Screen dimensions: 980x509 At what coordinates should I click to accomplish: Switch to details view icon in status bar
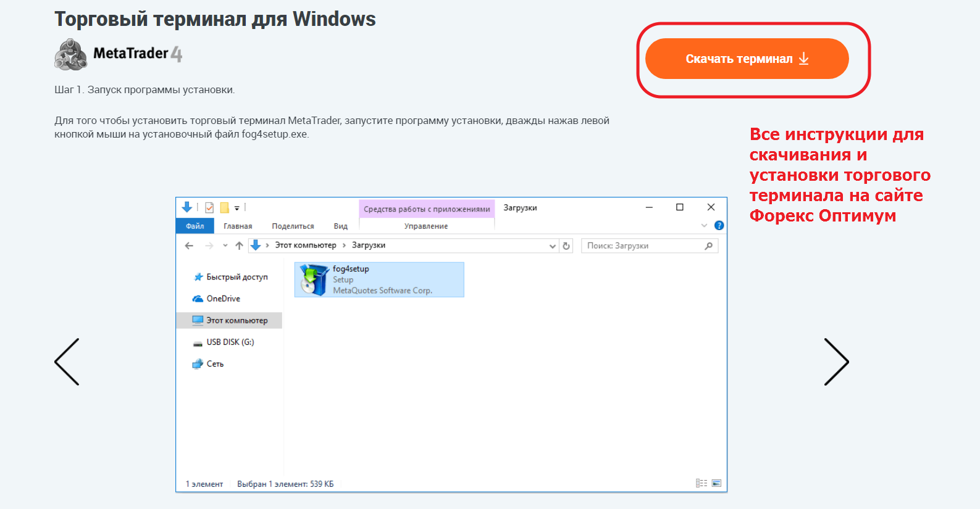click(x=701, y=483)
